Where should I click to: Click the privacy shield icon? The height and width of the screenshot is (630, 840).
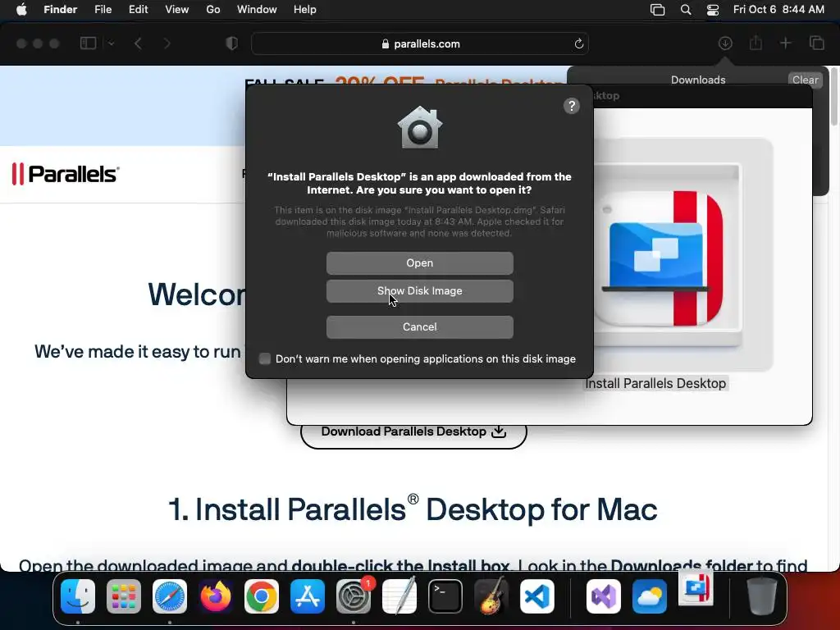[x=231, y=43]
